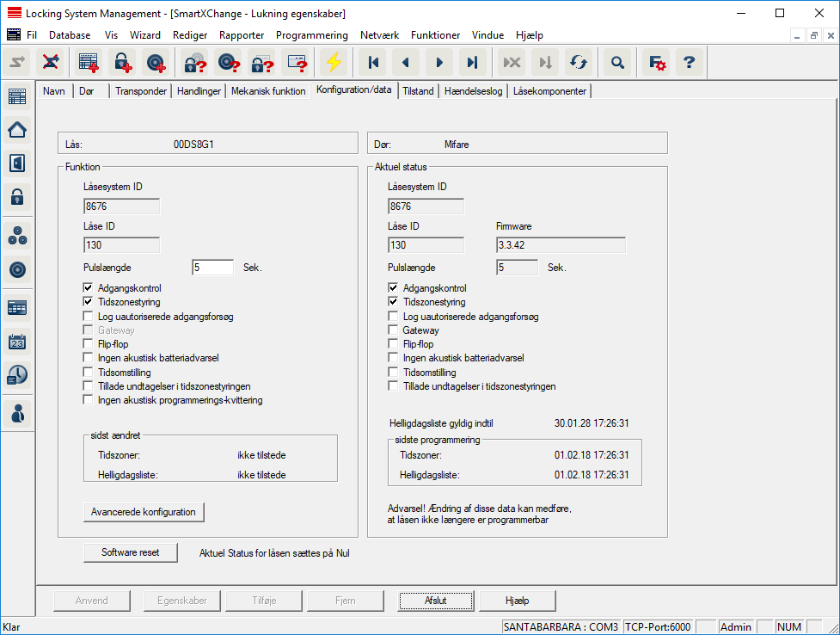Open the Rapporter menu
Image resolution: width=840 pixels, height=635 pixels.
tap(242, 35)
